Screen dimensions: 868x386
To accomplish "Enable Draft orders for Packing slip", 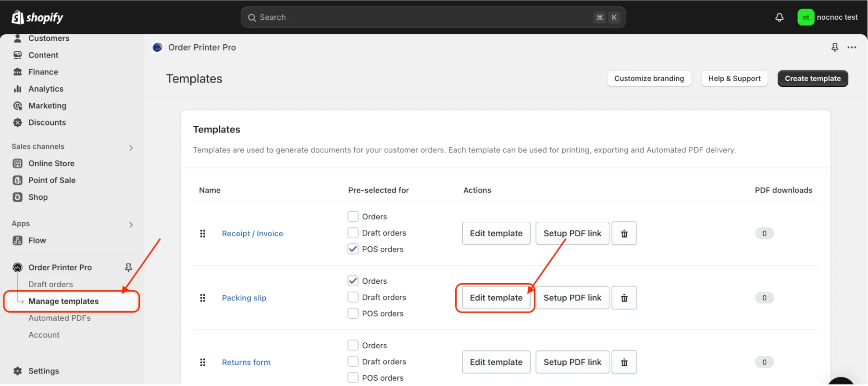I will click(353, 297).
